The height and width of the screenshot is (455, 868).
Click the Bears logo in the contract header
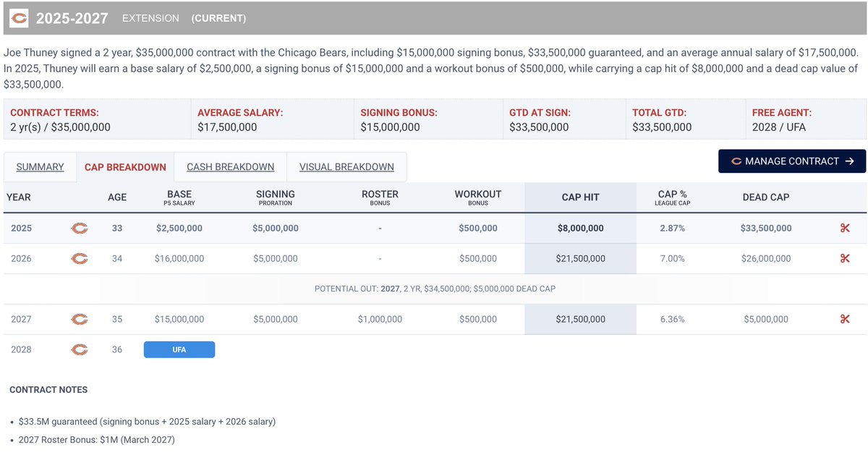tap(20, 18)
